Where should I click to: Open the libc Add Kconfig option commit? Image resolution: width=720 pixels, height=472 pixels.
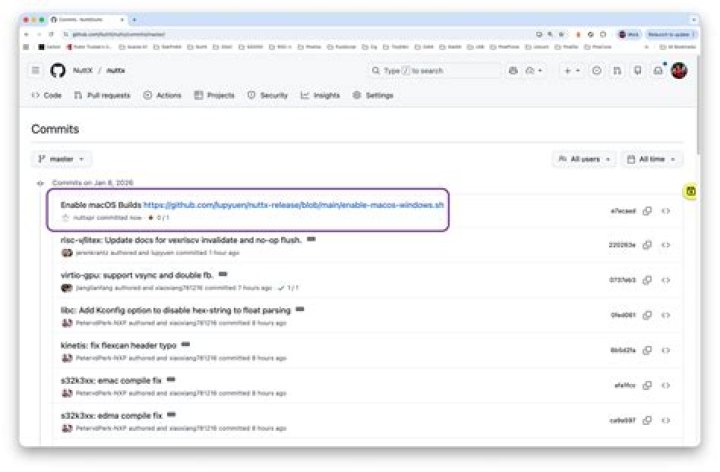coord(175,310)
